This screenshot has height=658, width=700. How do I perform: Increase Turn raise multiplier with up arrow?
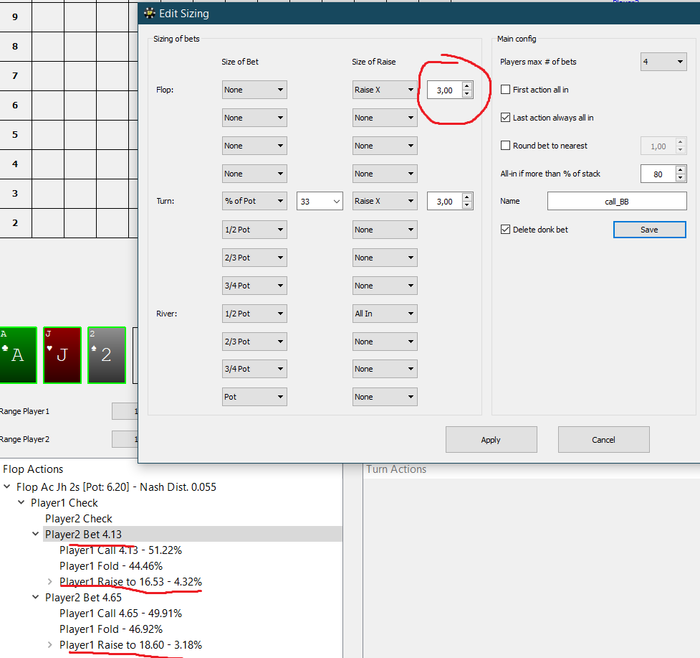tap(467, 197)
